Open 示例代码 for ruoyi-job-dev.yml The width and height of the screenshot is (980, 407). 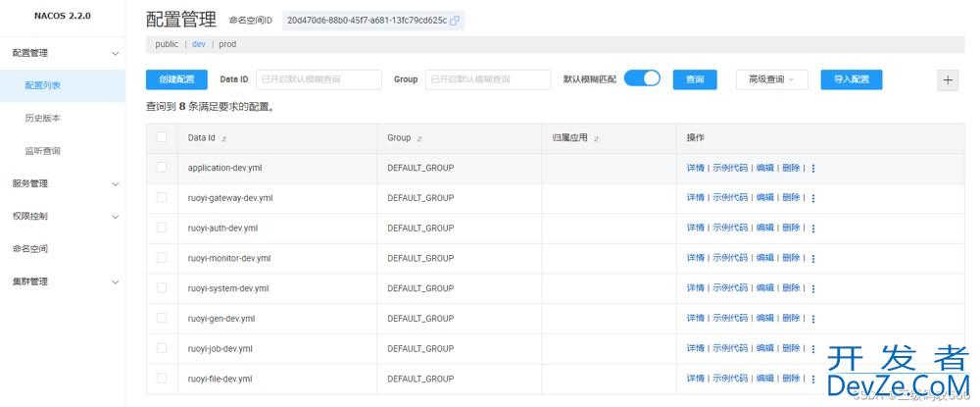click(730, 347)
